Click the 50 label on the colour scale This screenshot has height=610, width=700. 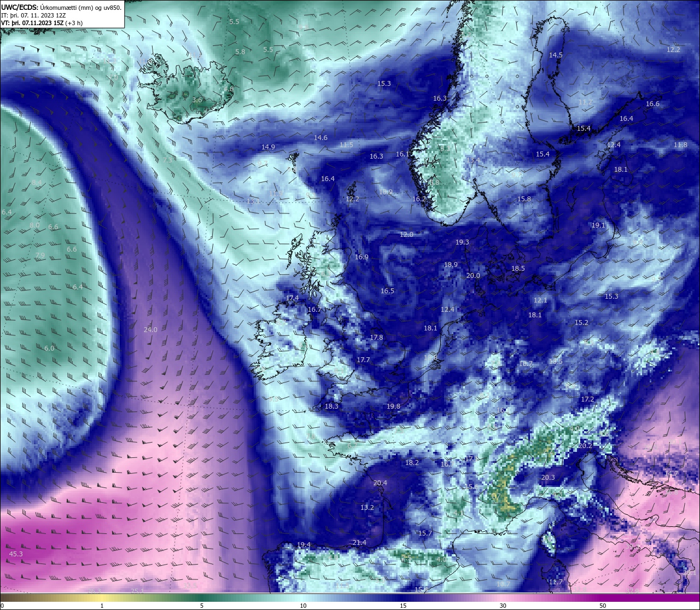point(602,606)
